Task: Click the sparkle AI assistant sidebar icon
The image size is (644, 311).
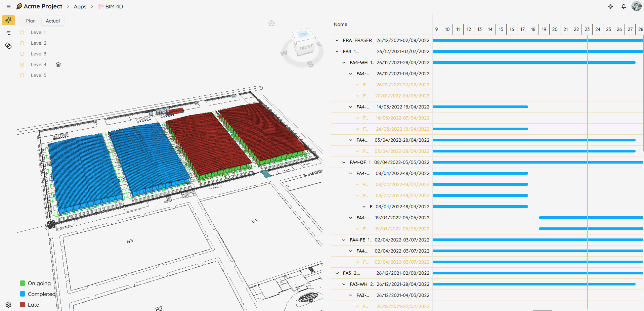Action: coord(8,20)
